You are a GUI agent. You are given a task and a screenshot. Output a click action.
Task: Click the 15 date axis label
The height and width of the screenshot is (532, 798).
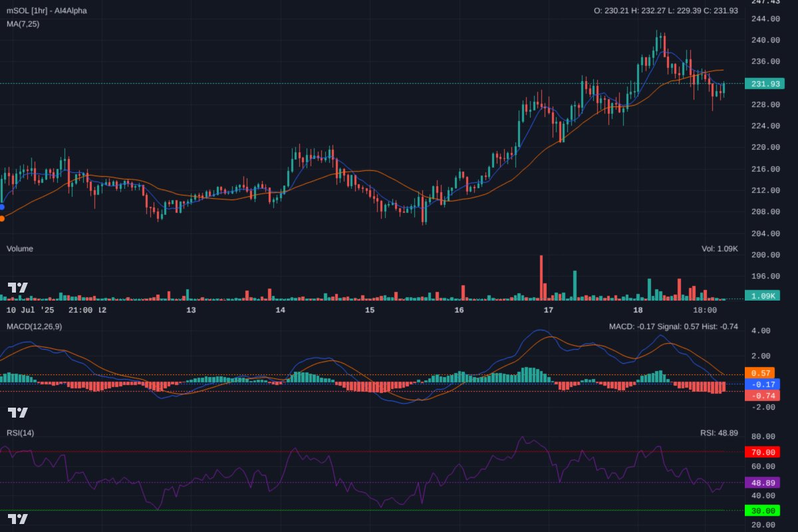click(x=370, y=310)
